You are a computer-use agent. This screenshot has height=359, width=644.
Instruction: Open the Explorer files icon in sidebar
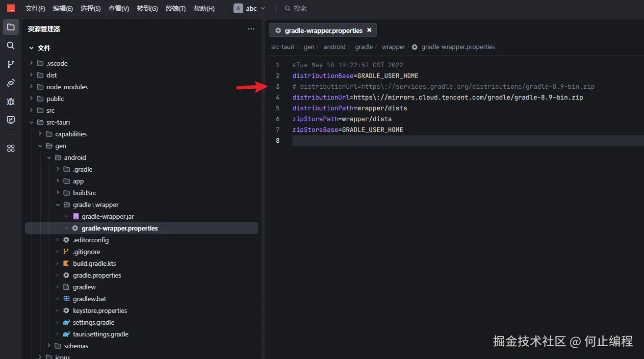[x=11, y=27]
